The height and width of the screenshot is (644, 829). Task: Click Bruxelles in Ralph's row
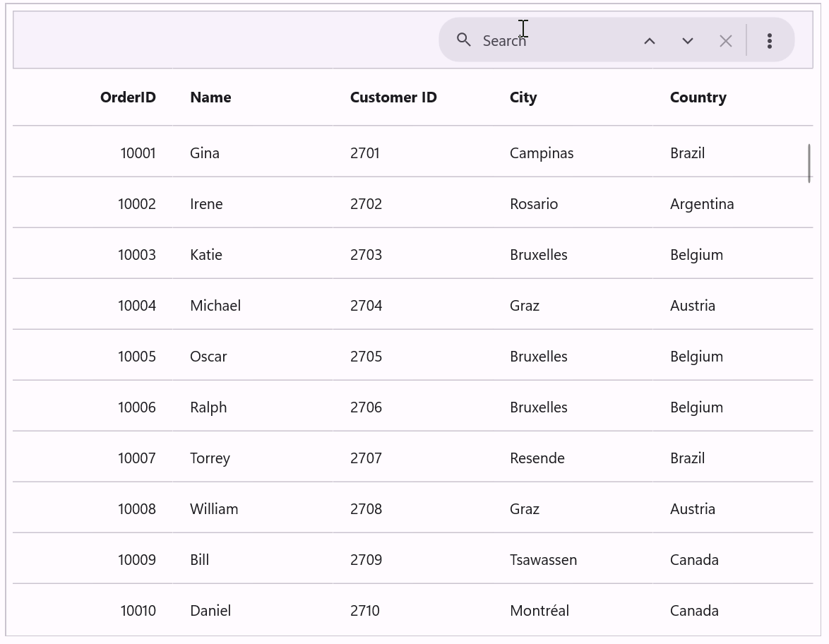[538, 407]
